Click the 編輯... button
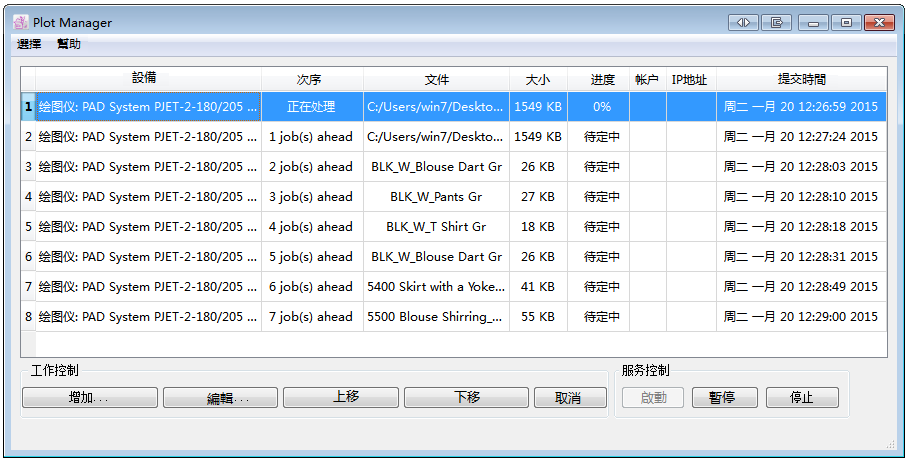908x462 pixels. click(x=220, y=398)
